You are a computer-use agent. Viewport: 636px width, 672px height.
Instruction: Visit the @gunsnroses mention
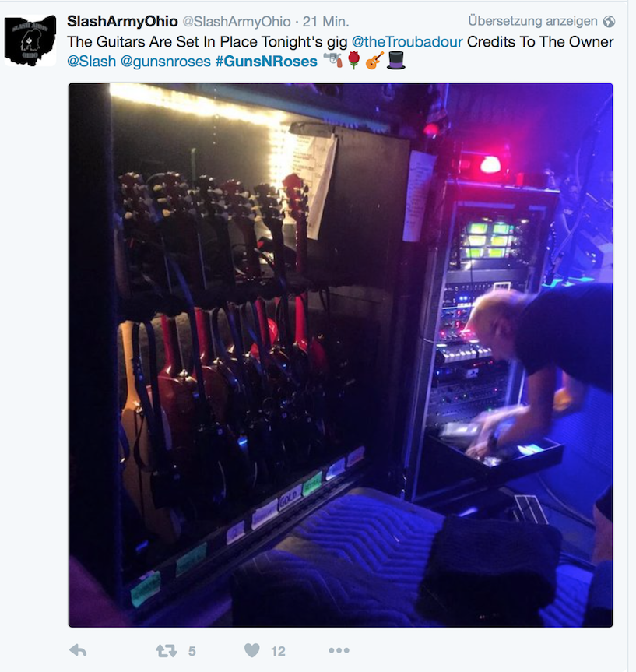click(x=166, y=62)
